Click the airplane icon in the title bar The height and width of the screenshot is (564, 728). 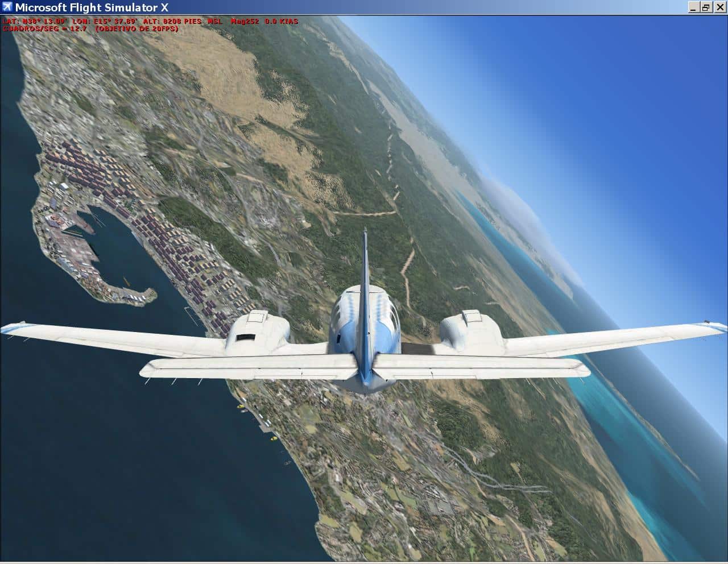pyautogui.click(x=7, y=7)
